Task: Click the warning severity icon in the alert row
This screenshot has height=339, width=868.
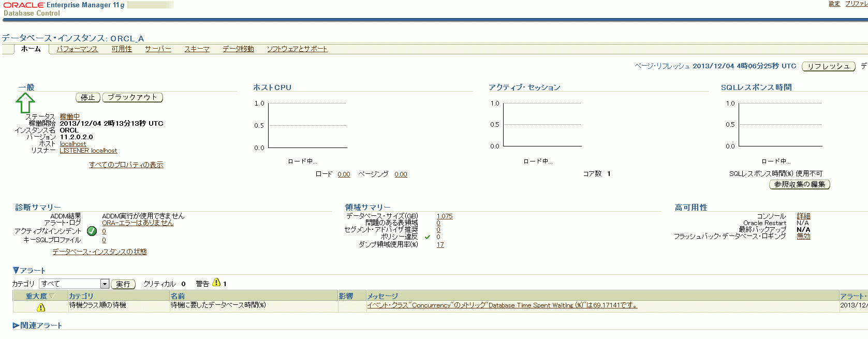Action: [41, 307]
